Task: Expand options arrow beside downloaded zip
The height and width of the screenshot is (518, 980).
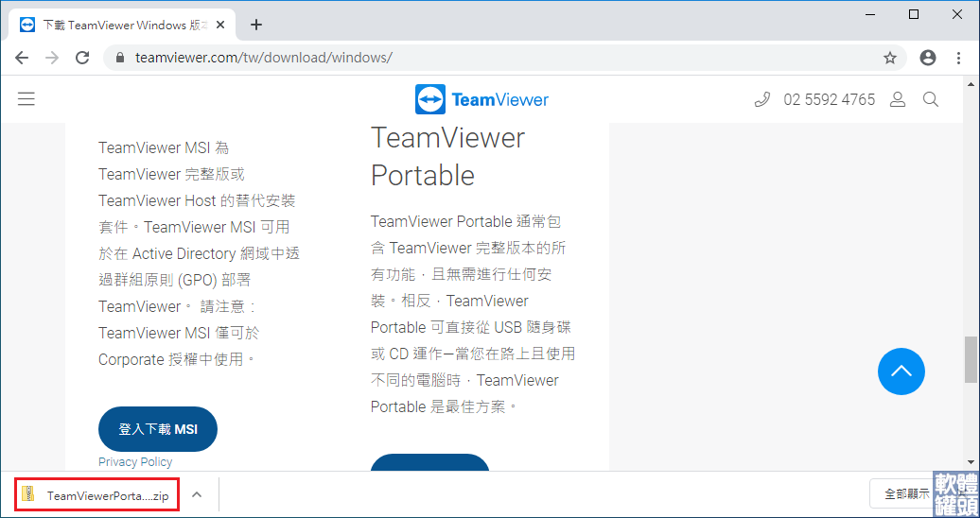Action: click(196, 495)
